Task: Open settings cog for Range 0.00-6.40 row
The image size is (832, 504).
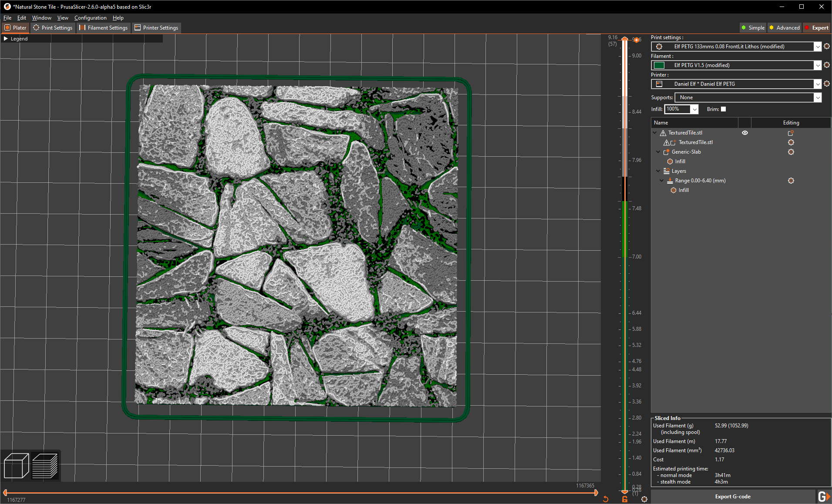Action: pos(791,181)
